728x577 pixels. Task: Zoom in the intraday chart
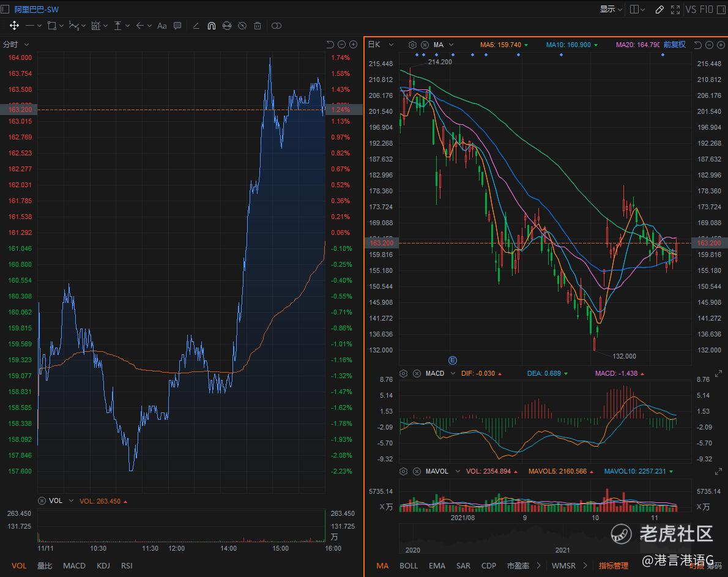(354, 45)
